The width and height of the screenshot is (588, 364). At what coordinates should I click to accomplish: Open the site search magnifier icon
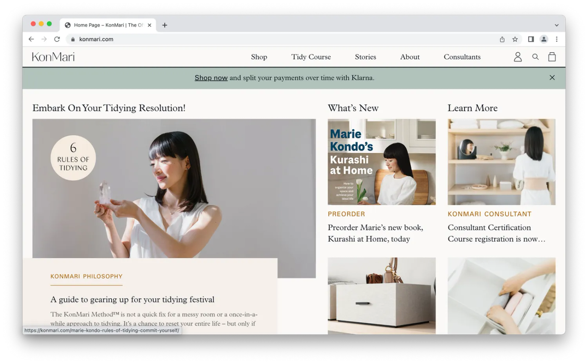pos(535,57)
